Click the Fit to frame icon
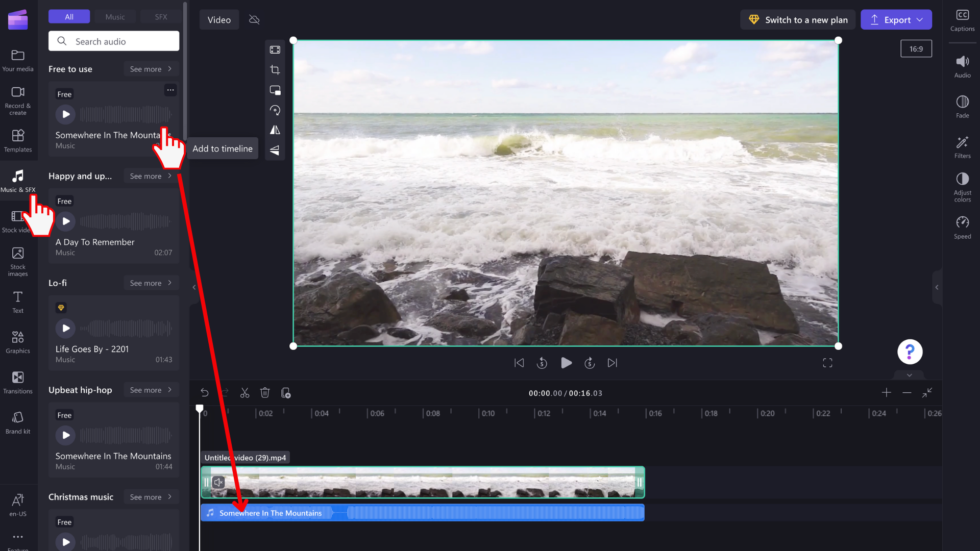This screenshot has width=980, height=551. click(x=275, y=49)
